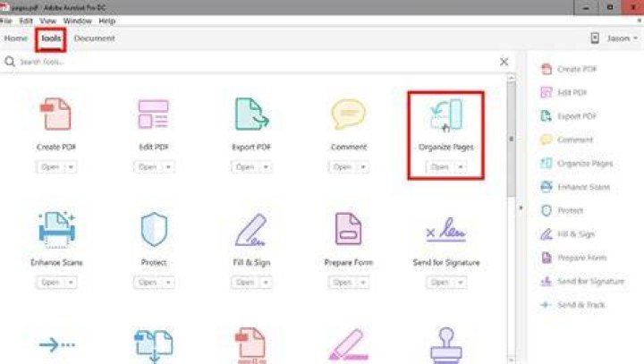
Task: Collapse right pane with small arrow handle
Action: pyautogui.click(x=521, y=207)
